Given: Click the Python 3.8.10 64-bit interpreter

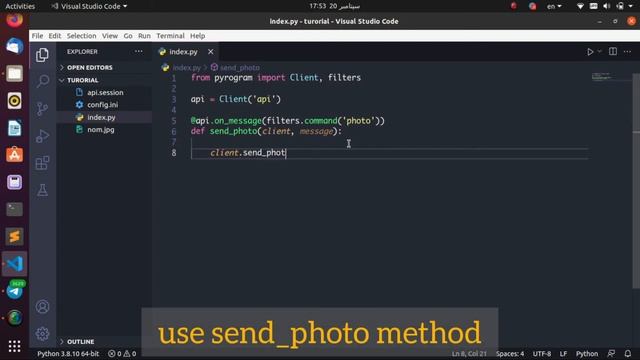Looking at the screenshot, I should click(68, 353).
